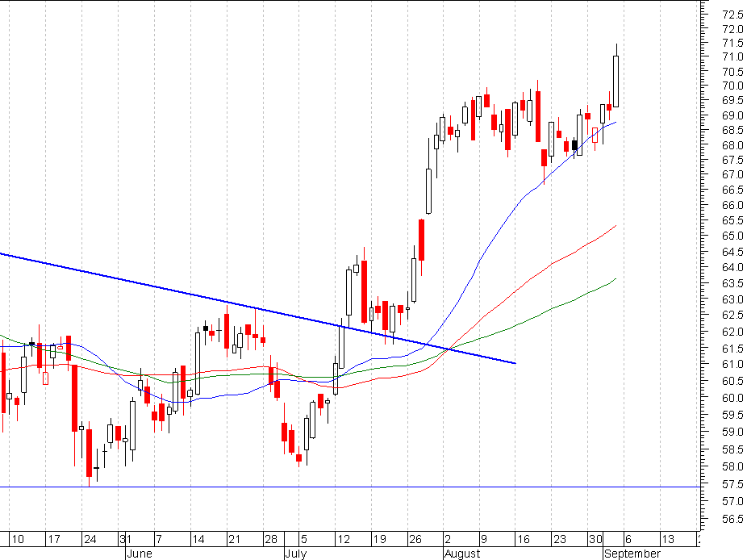This screenshot has height=560, width=747.
Task: Select date label 23 on time axis
Action: (x=559, y=540)
